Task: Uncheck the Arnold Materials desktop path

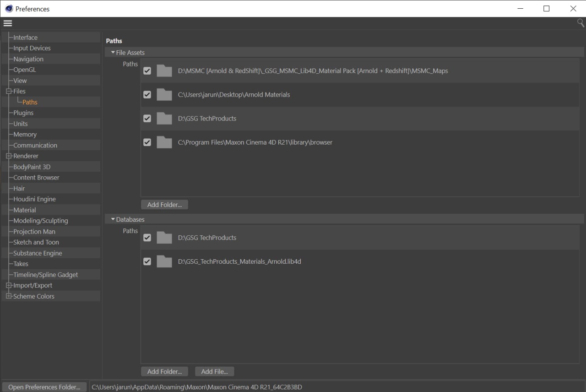Action: coord(147,94)
